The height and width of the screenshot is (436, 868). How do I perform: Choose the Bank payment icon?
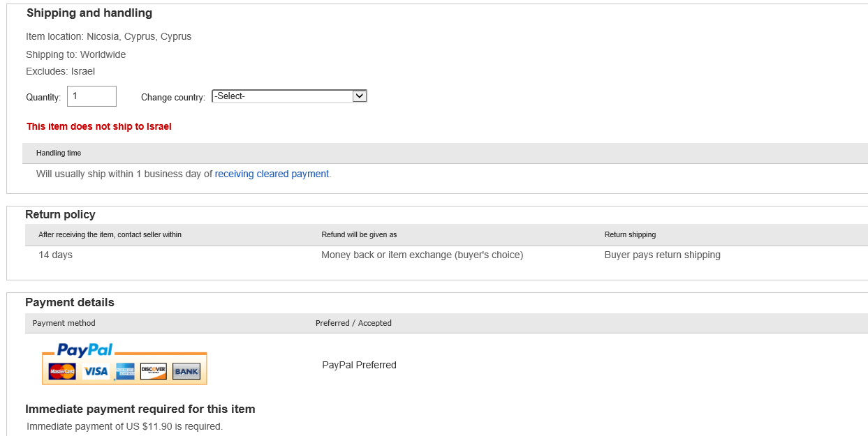[186, 372]
